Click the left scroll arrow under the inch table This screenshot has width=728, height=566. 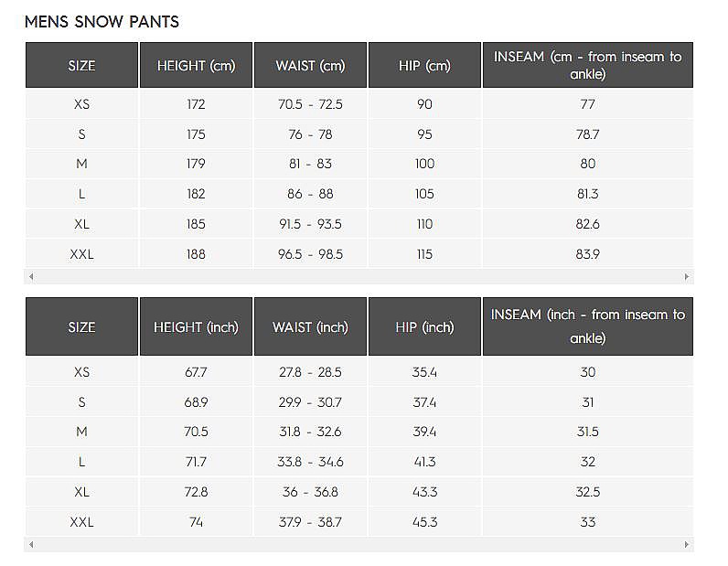pyautogui.click(x=31, y=545)
